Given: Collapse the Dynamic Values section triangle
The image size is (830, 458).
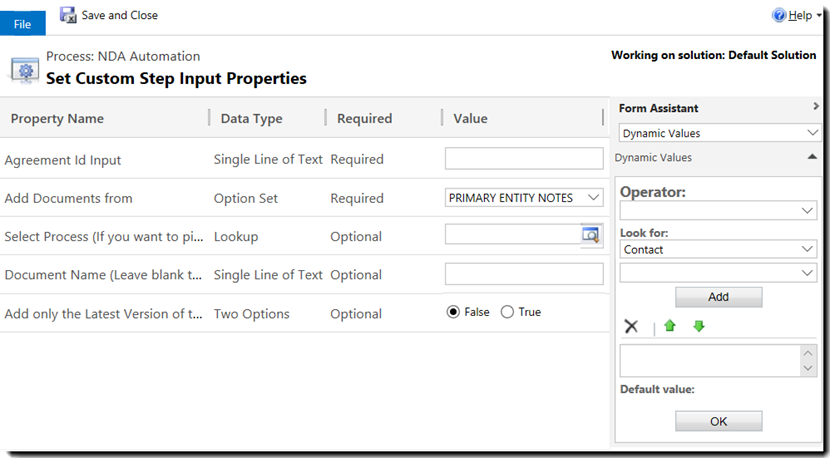Looking at the screenshot, I should (x=812, y=157).
